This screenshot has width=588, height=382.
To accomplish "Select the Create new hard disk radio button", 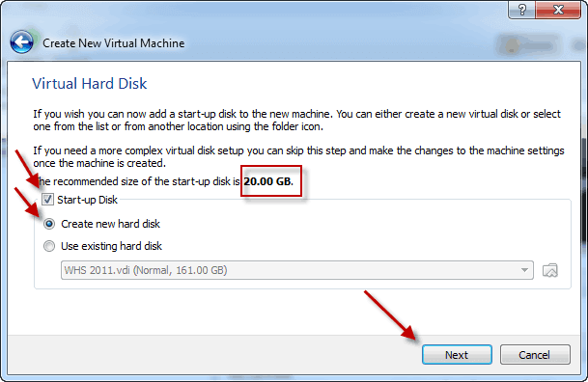I will click(49, 224).
